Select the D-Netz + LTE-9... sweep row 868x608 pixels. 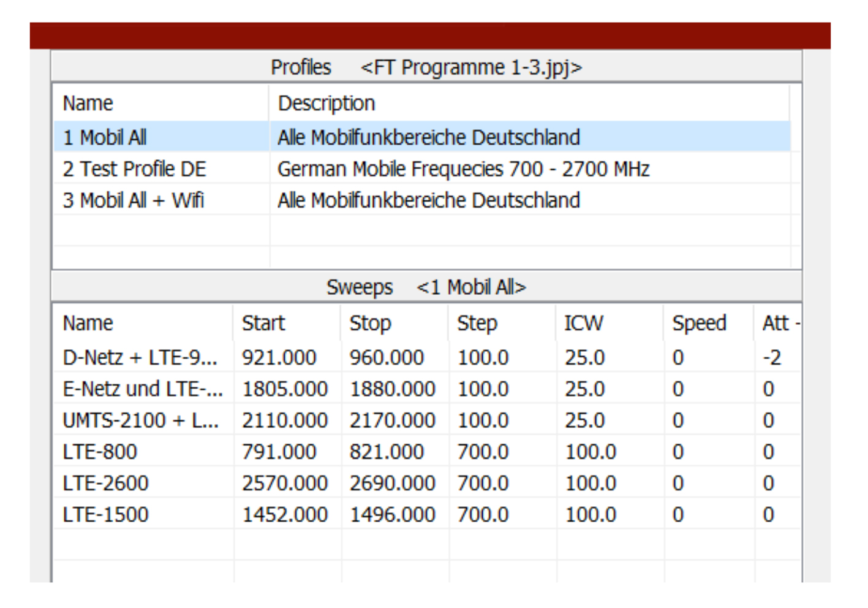pos(140,357)
